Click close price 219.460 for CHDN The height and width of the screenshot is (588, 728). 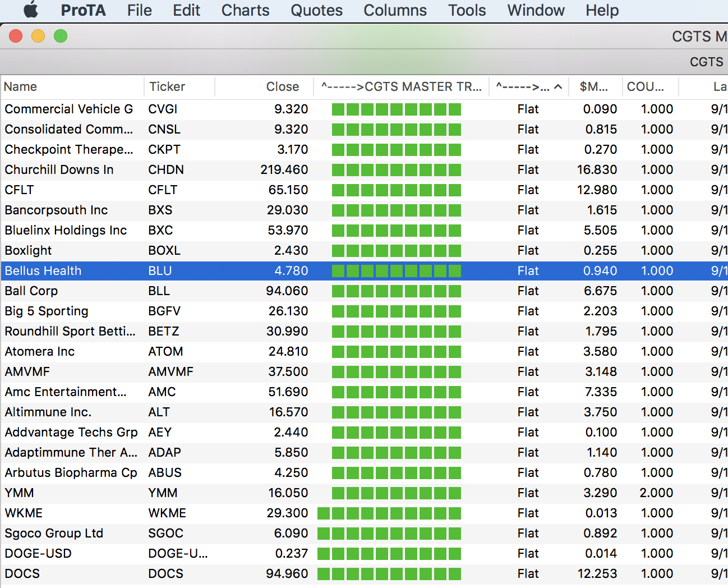[x=284, y=169]
